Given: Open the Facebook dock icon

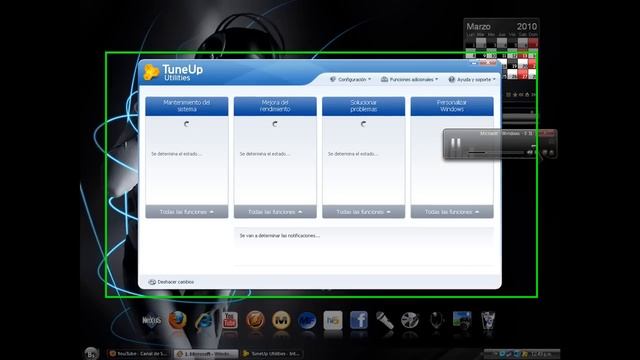Looking at the screenshot, I should coord(359,320).
